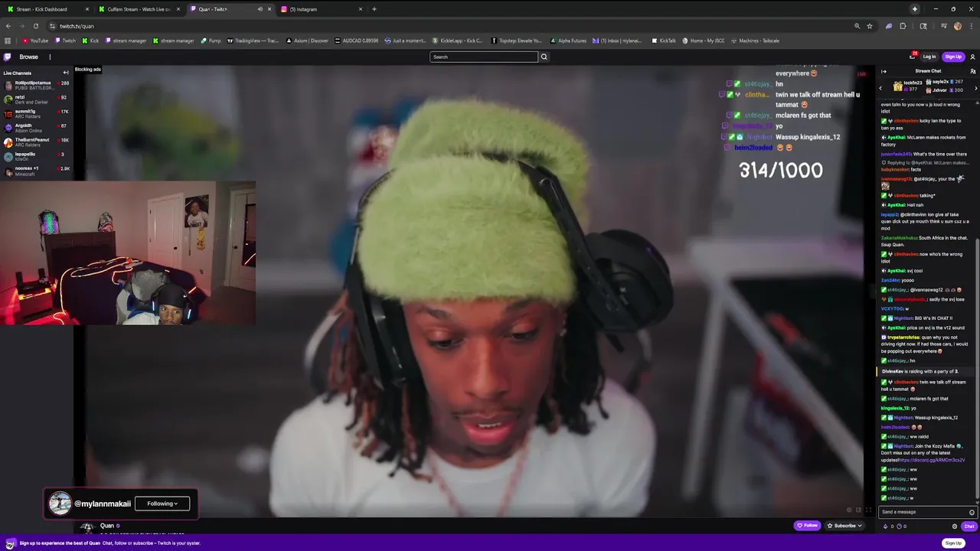View site information icon in address bar
The width and height of the screenshot is (980, 551).
point(52,26)
